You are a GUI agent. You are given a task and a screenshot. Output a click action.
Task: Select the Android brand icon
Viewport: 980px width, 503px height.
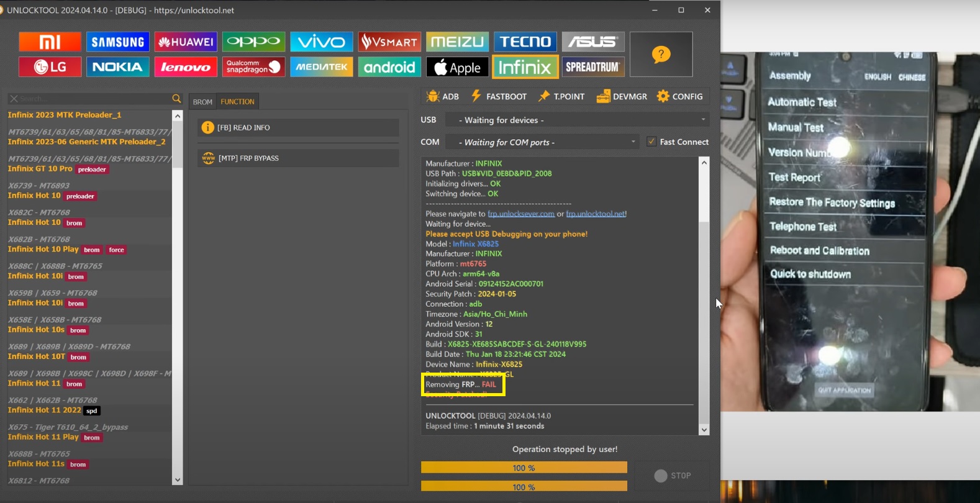[389, 67]
